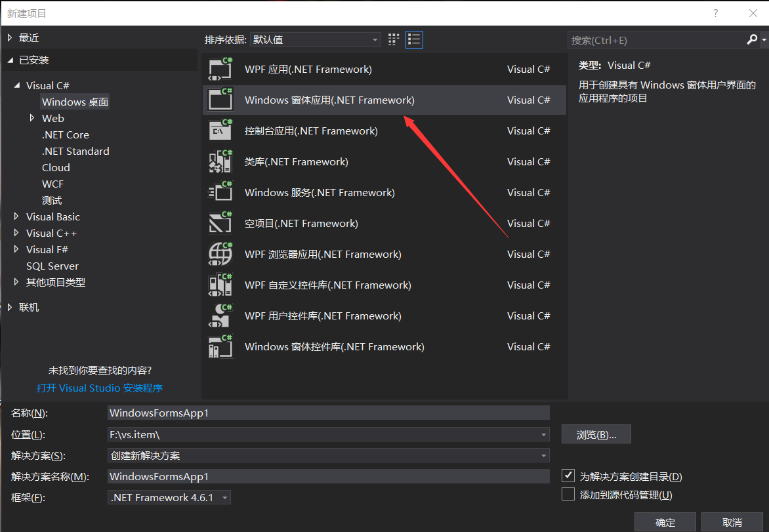Select Windows 窗体控件库(.NET Framework) text
Screen dimensions: 769x532
pos(335,347)
